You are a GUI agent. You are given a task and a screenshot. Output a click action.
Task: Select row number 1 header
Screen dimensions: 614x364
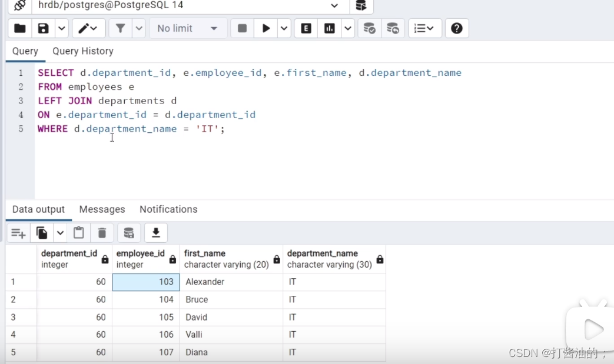coord(21,282)
